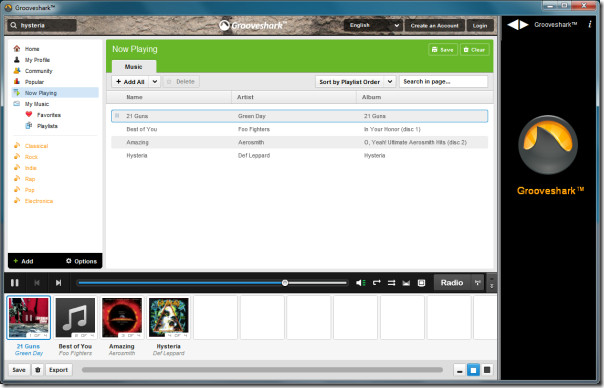Image resolution: width=604 pixels, height=388 pixels.
Task: Sort by the Artist column header
Action: [x=294, y=97]
